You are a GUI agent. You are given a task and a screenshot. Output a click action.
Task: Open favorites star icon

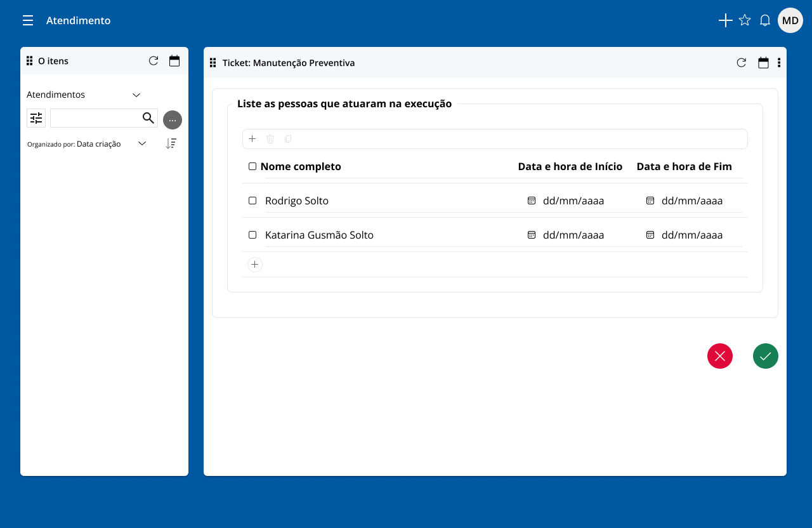pos(745,20)
